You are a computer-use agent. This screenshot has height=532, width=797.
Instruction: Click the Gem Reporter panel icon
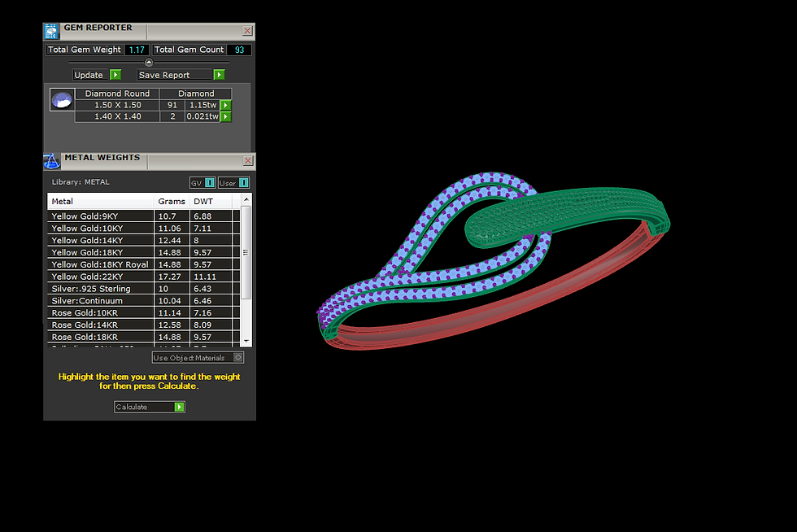tap(50, 31)
